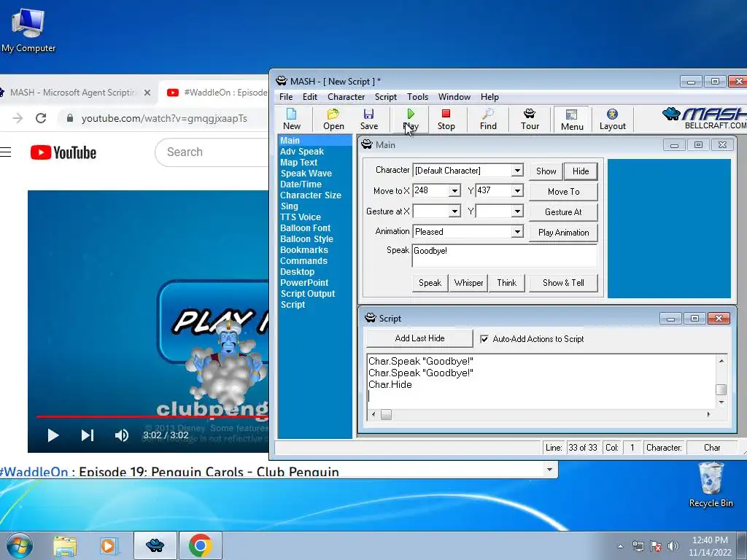Viewport: 747px width, 560px height.
Task: Click the YouTube Search box
Action: 212,152
